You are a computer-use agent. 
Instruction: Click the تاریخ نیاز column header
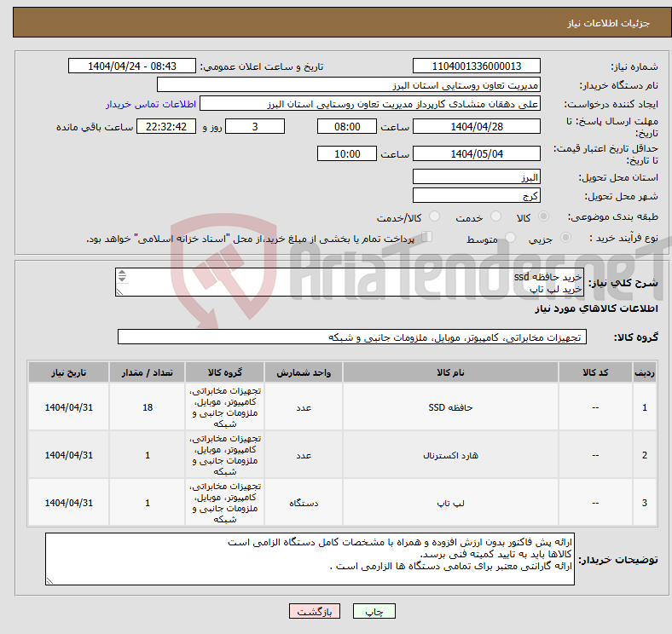point(68,372)
